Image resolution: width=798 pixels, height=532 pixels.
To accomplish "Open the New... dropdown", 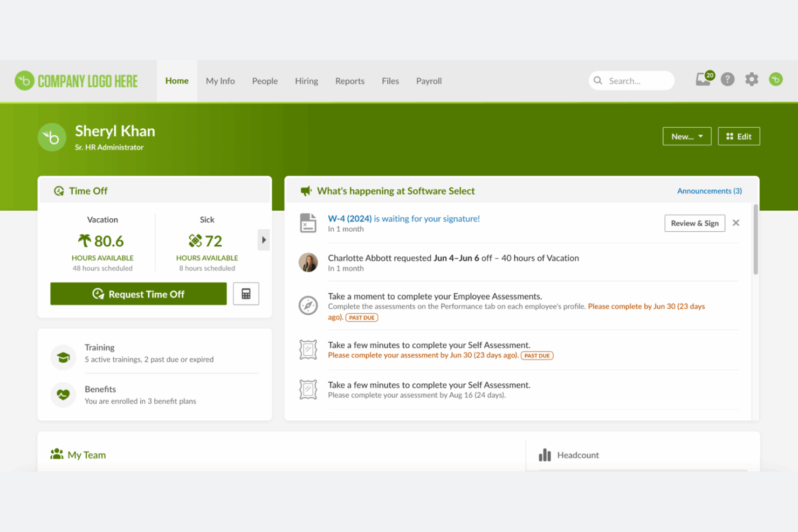I will click(x=686, y=136).
